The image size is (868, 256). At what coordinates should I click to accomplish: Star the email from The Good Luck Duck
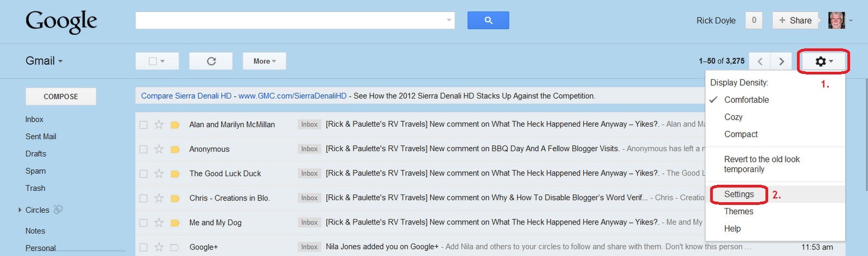coord(159,173)
